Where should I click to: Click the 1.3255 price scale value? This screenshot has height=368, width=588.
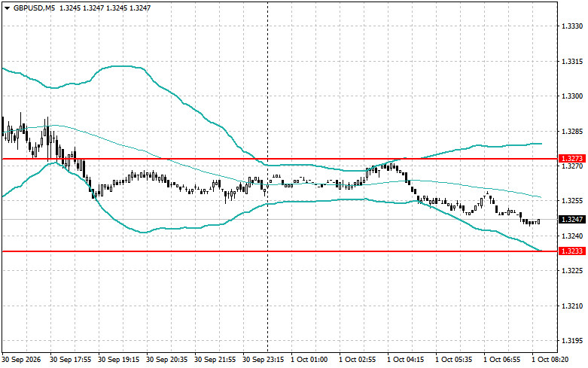click(572, 201)
